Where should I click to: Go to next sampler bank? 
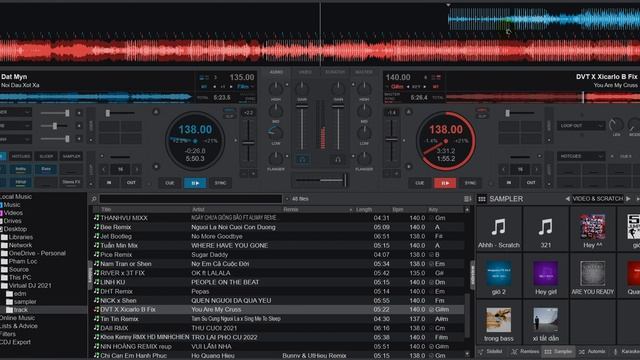tap(628, 199)
